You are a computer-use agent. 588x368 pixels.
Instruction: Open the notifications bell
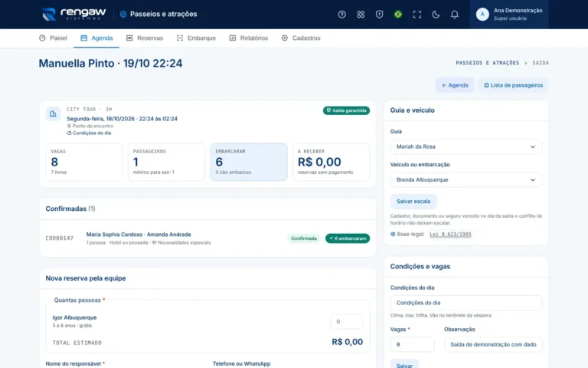point(455,15)
